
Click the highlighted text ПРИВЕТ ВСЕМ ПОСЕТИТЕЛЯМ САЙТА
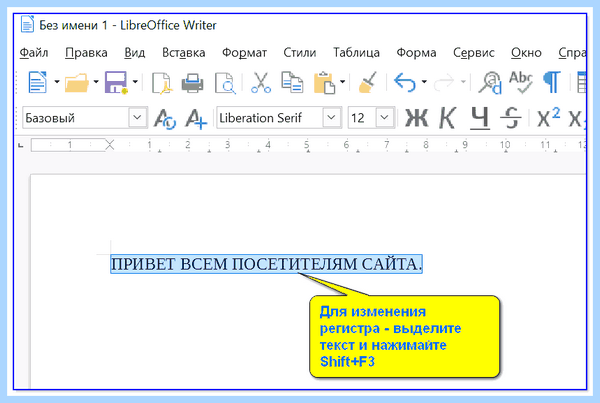click(266, 264)
